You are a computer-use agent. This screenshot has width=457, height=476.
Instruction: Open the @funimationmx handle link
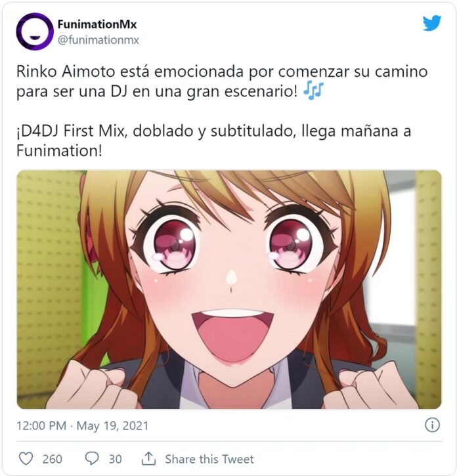[x=98, y=40]
